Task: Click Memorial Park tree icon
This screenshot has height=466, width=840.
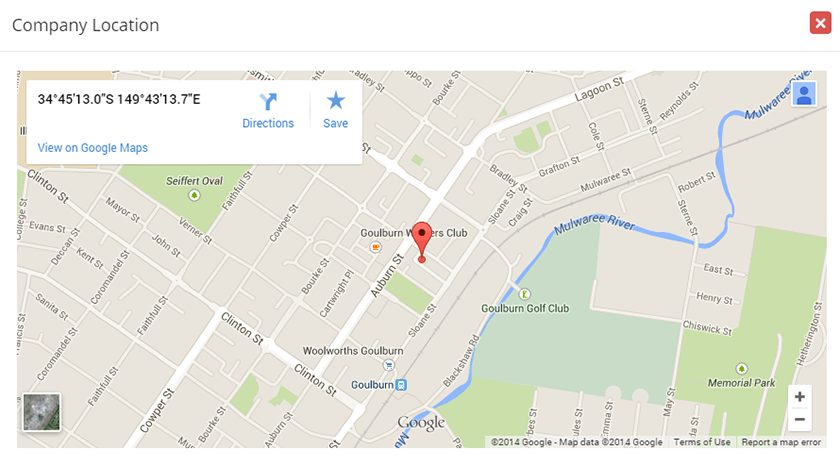Action: (741, 369)
